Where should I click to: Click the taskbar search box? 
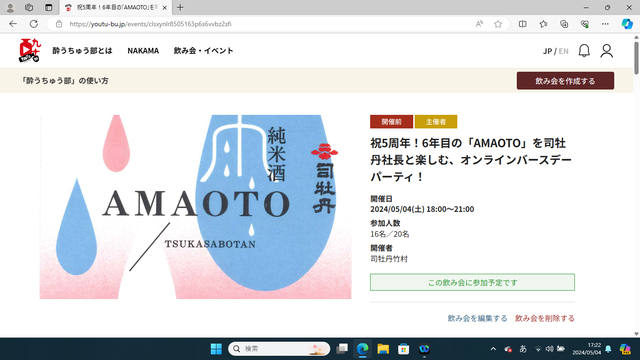(x=279, y=349)
